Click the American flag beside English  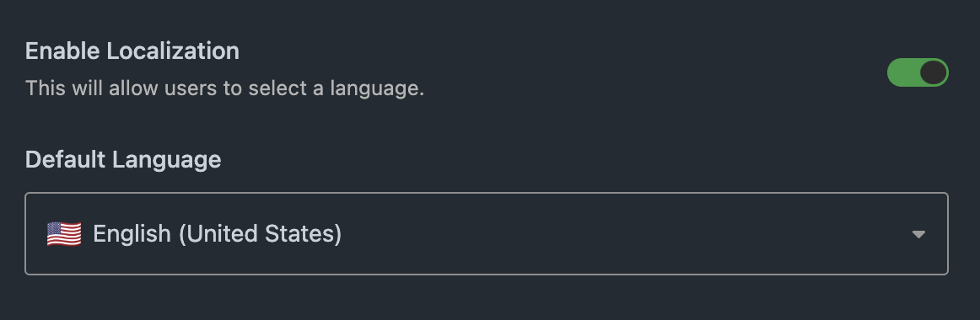click(64, 234)
